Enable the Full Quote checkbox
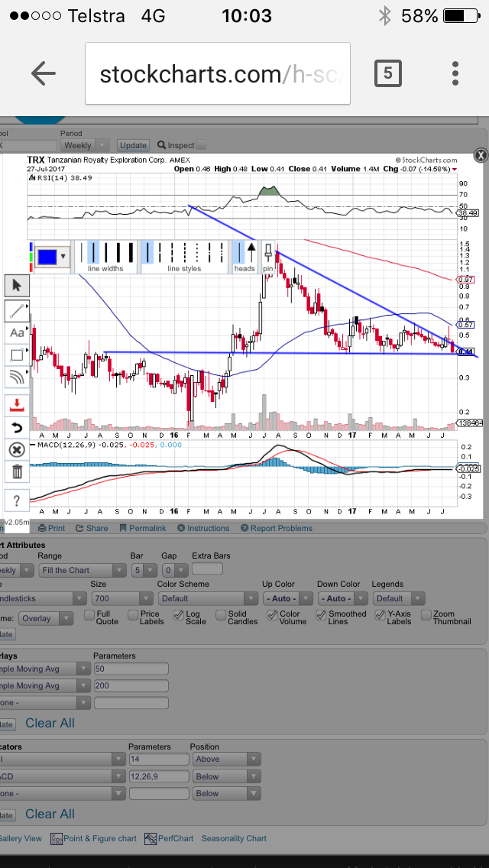Image resolution: width=489 pixels, height=868 pixels. tap(89, 614)
